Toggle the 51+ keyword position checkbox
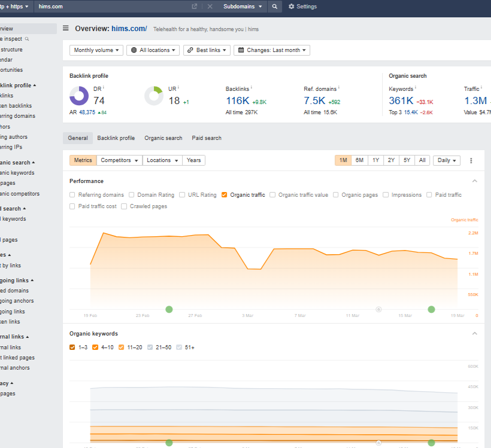 179,348
